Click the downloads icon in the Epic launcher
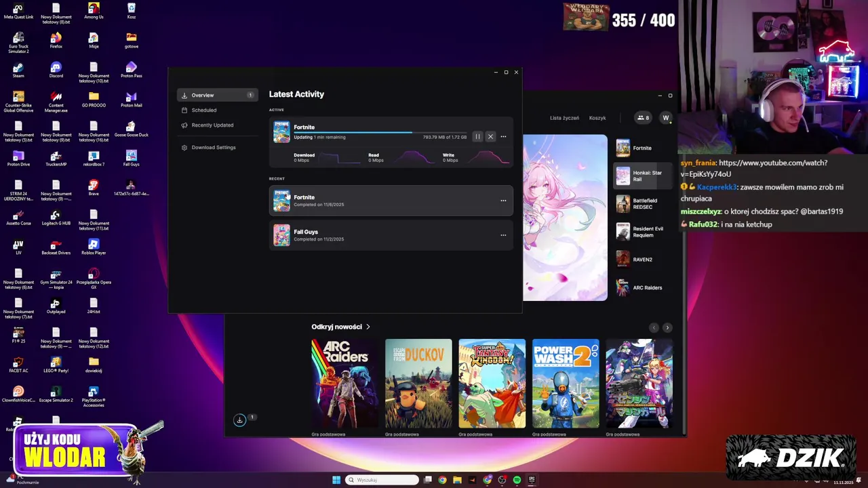This screenshot has width=868, height=488. click(x=239, y=420)
